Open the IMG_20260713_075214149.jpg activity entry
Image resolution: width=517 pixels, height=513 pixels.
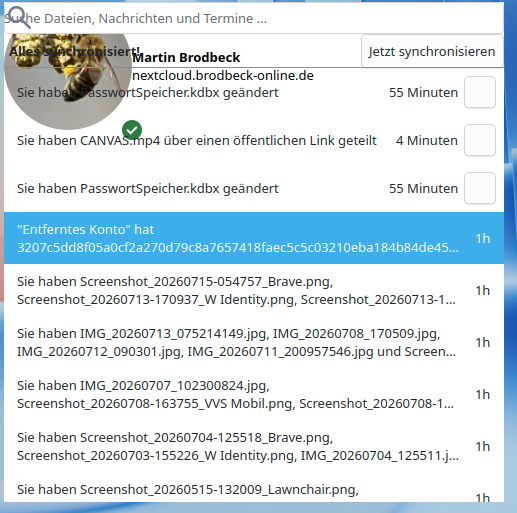click(x=254, y=342)
